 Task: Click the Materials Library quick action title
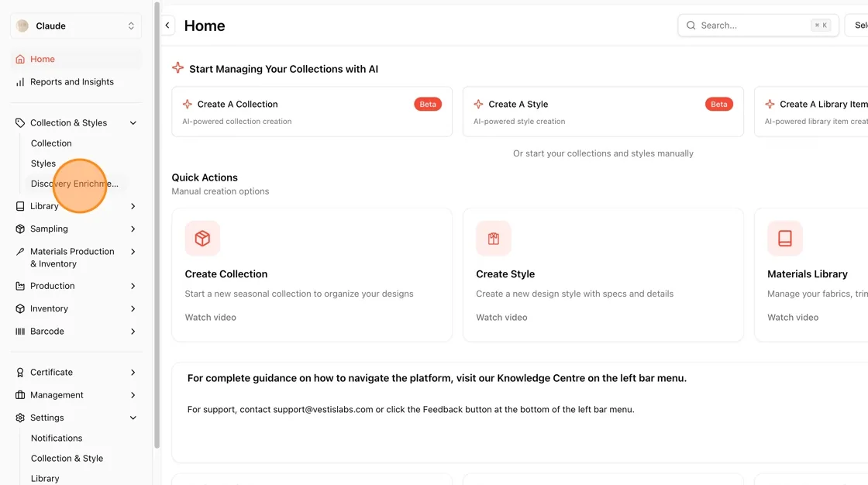tap(807, 274)
